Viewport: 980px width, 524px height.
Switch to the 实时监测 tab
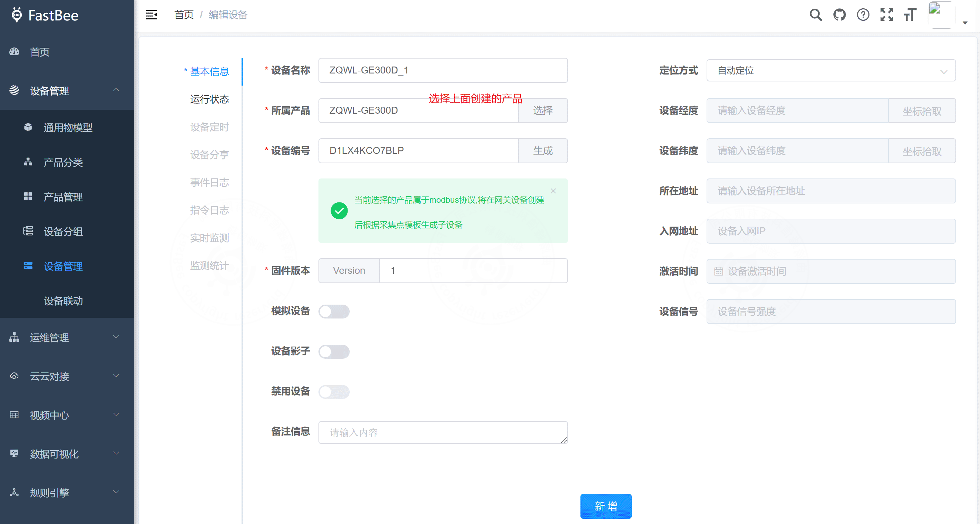pos(209,238)
